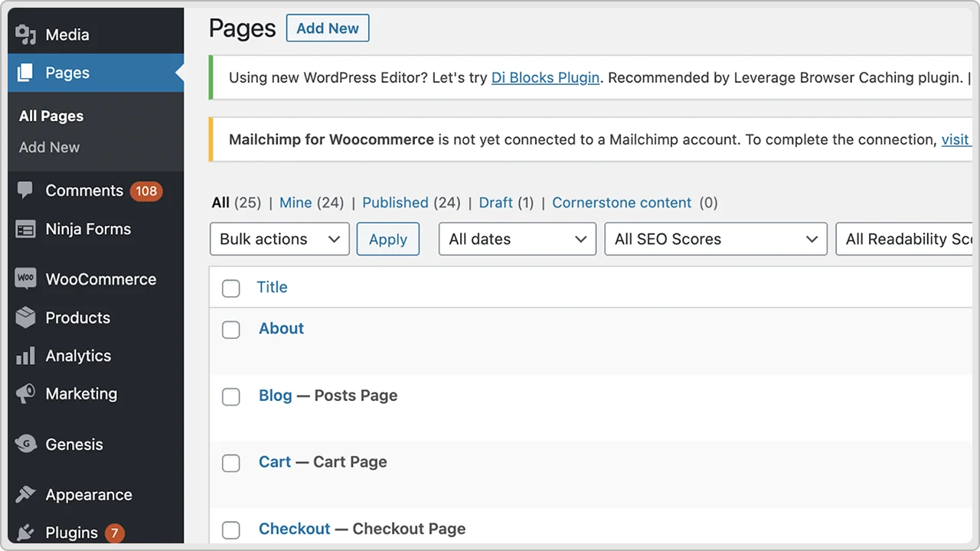Open the Bulk actions dropdown
980x551 pixels.
pyautogui.click(x=279, y=239)
